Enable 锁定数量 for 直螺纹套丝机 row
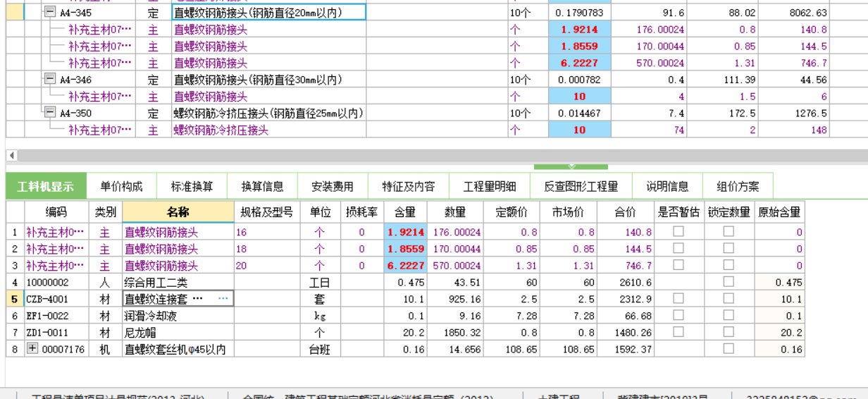 pos(728,348)
